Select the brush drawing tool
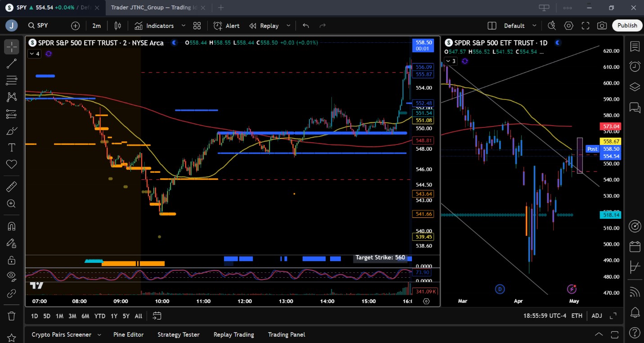The height and width of the screenshot is (343, 644). coord(12,131)
